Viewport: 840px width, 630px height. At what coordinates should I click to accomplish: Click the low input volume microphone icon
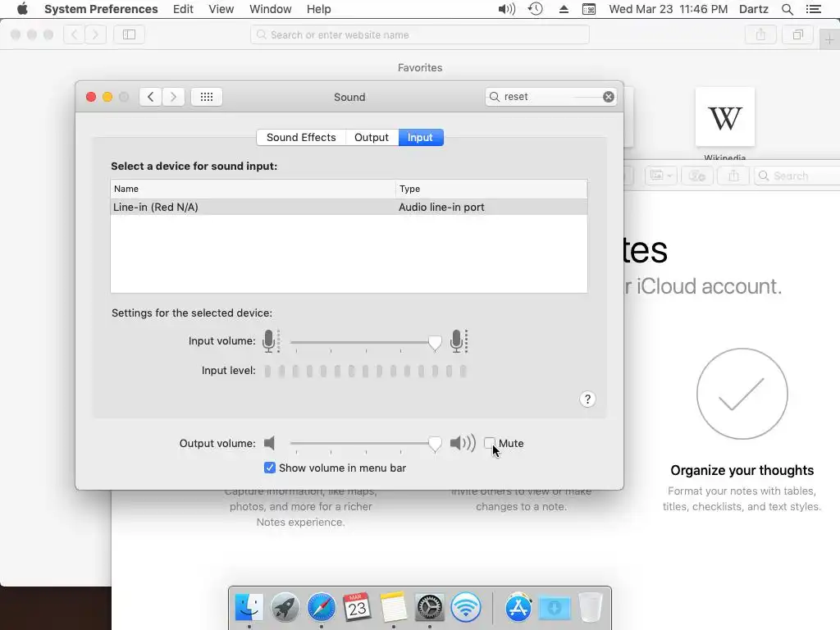pyautogui.click(x=271, y=341)
